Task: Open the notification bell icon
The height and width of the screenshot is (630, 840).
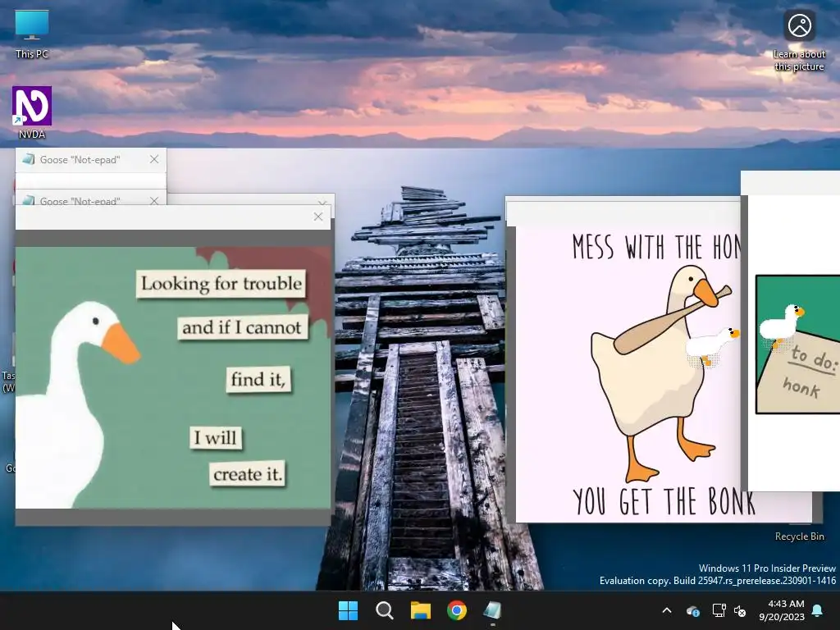Action: click(x=818, y=610)
